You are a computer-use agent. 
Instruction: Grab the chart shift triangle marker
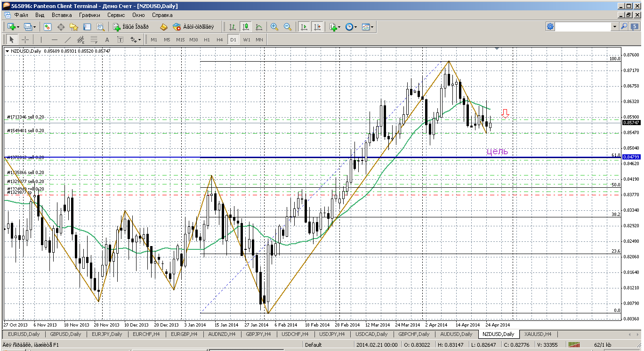[x=497, y=48]
